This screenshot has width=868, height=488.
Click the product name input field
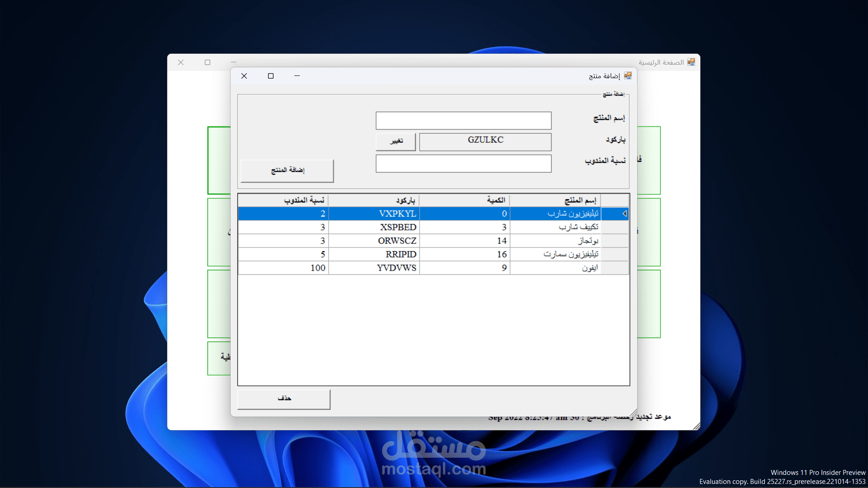click(463, 121)
